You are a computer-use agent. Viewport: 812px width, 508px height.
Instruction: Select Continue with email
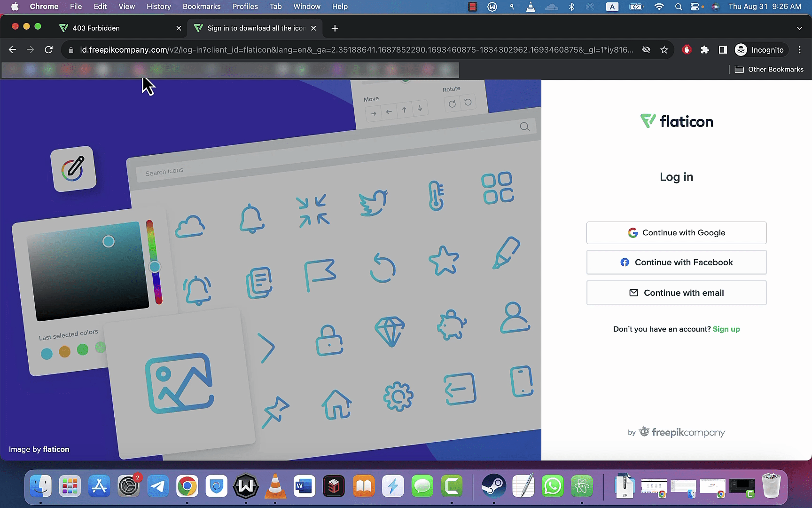click(676, 293)
